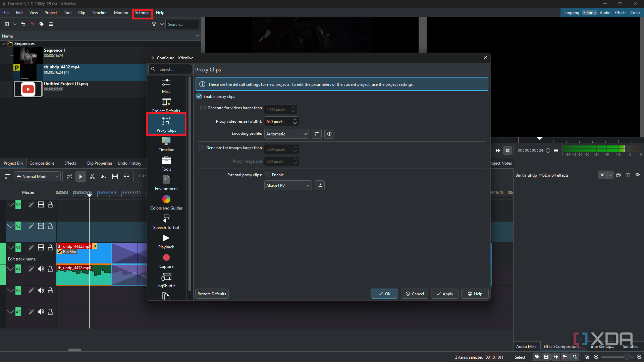Open the Tools settings category
The image size is (644, 362).
(x=166, y=164)
